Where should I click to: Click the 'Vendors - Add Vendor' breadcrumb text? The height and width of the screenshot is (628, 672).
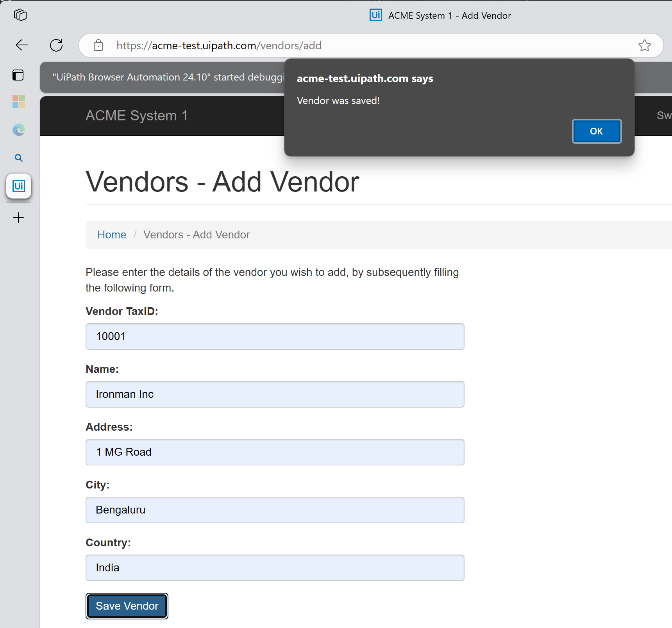coord(197,234)
